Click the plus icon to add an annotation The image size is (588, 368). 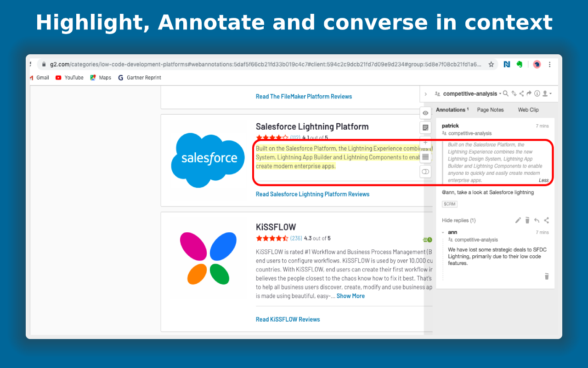point(425,142)
